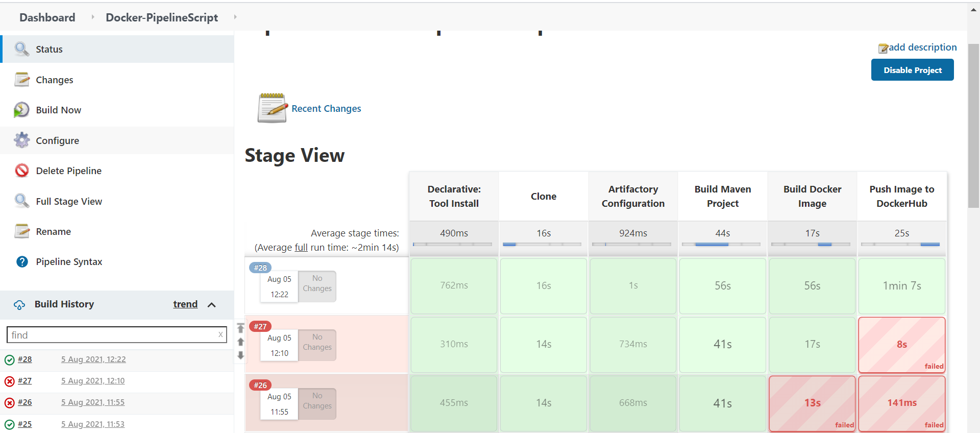Open the add description link

(x=922, y=47)
